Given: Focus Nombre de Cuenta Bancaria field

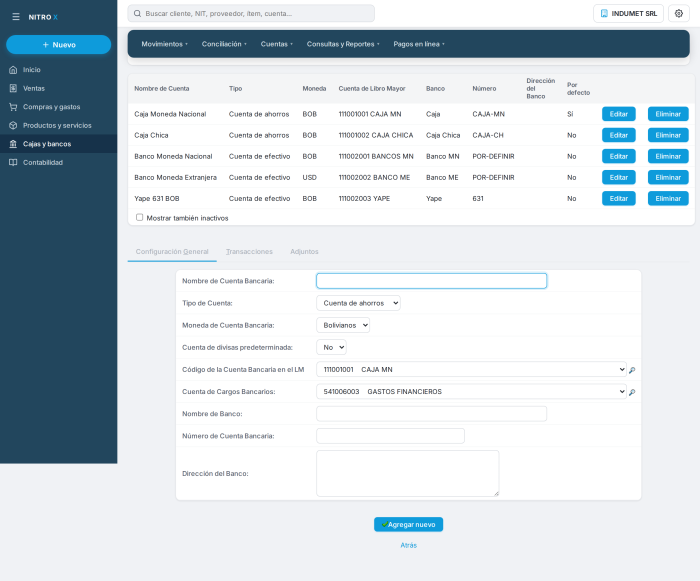Looking at the screenshot, I should point(431,281).
